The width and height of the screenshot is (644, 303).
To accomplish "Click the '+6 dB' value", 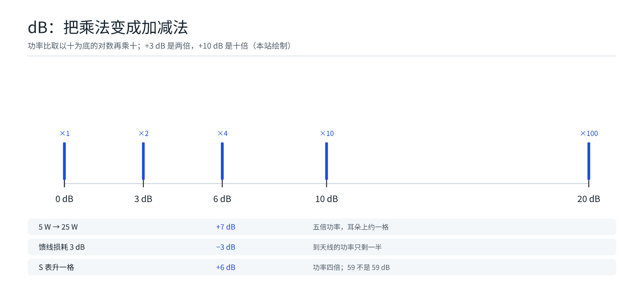I will point(226,267).
